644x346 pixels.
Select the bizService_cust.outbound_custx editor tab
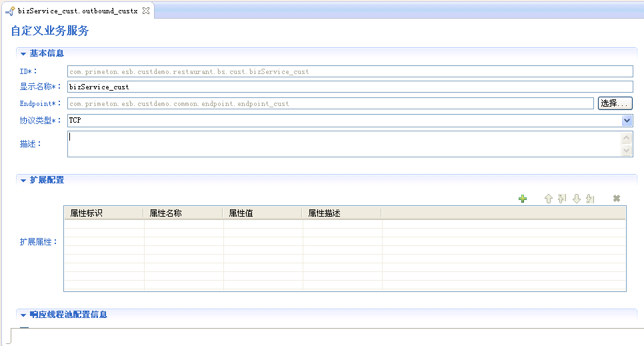tap(77, 11)
